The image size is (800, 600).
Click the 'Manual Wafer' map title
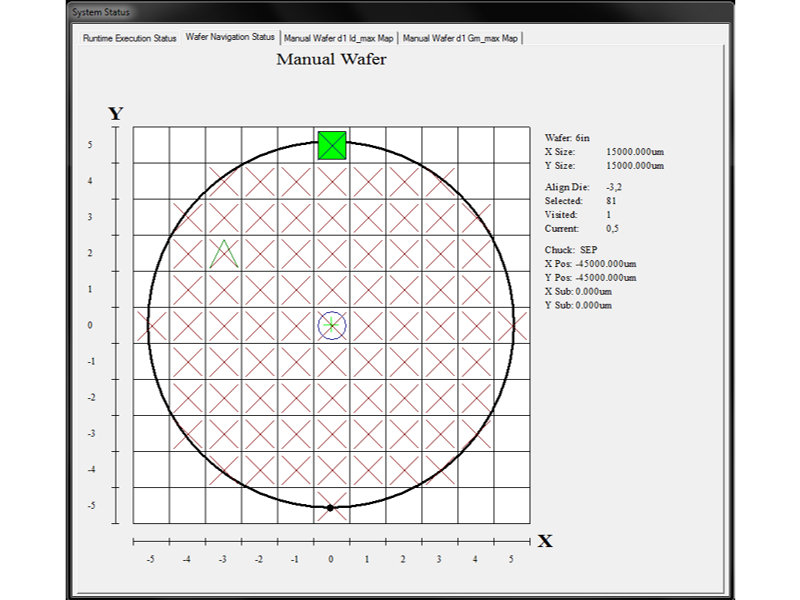tap(331, 59)
